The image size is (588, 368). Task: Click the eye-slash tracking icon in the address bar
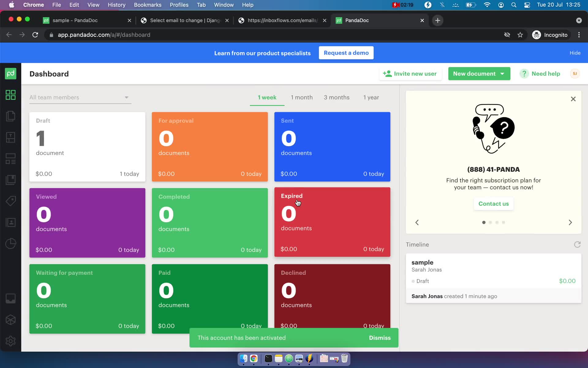coord(507,35)
